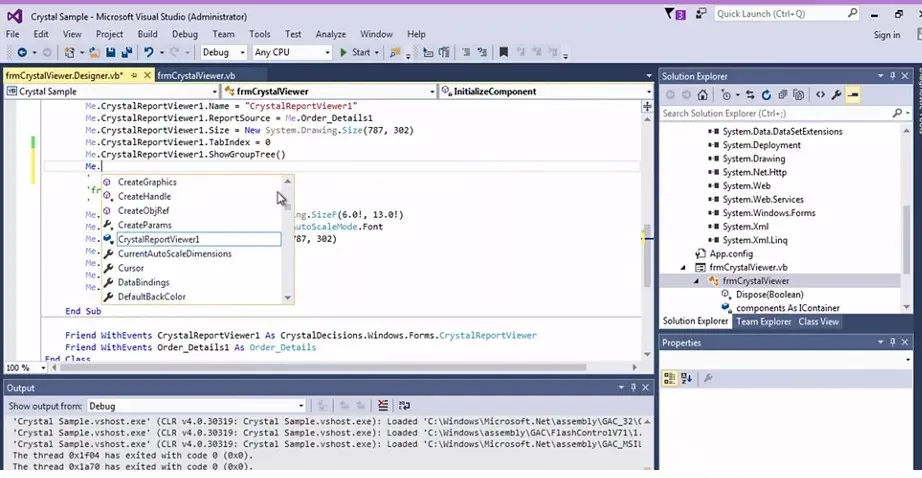The height and width of the screenshot is (478, 922).
Task: Toggle Preview Selected Items in Solution Explorer
Action: 853,95
